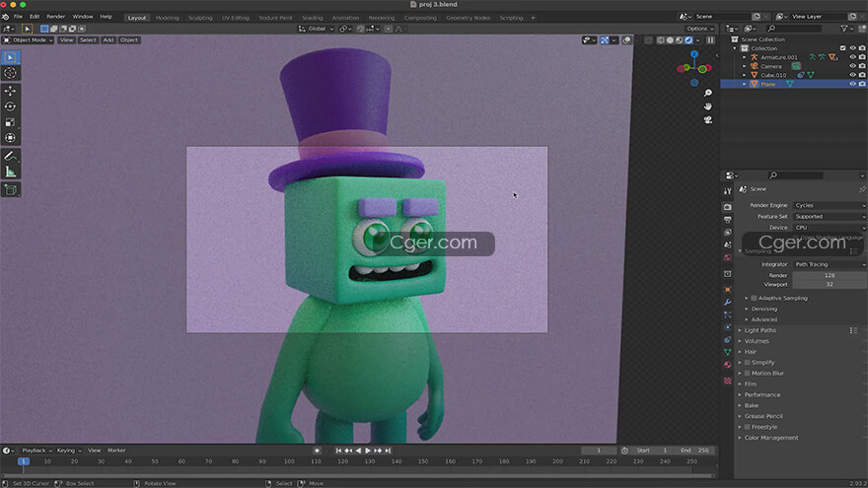Switch to the Shading workspace tab
Image resolution: width=868 pixels, height=488 pixels.
coord(313,18)
